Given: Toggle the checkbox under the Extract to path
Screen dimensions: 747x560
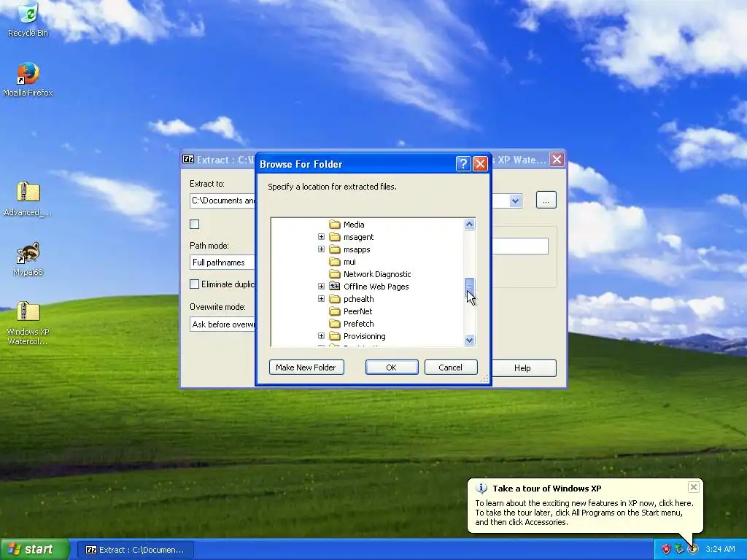Looking at the screenshot, I should coord(194,225).
